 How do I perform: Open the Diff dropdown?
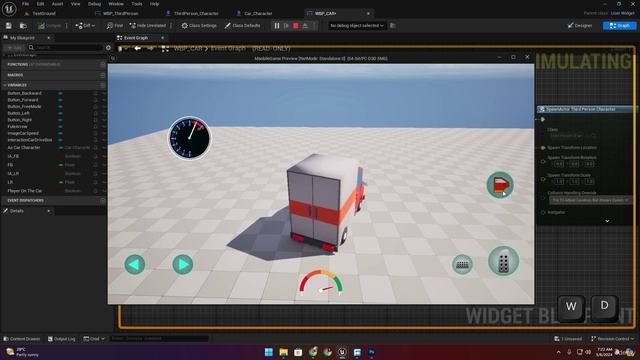pos(85,26)
